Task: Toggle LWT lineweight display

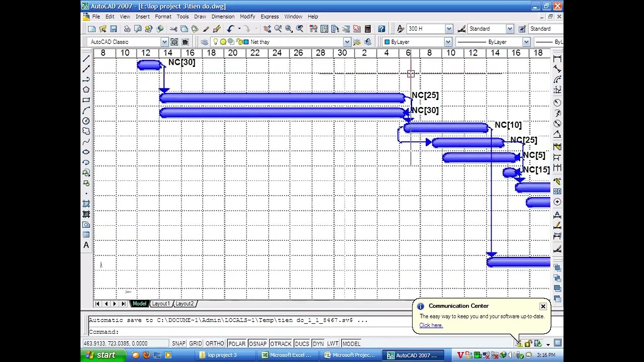Action: click(333, 343)
